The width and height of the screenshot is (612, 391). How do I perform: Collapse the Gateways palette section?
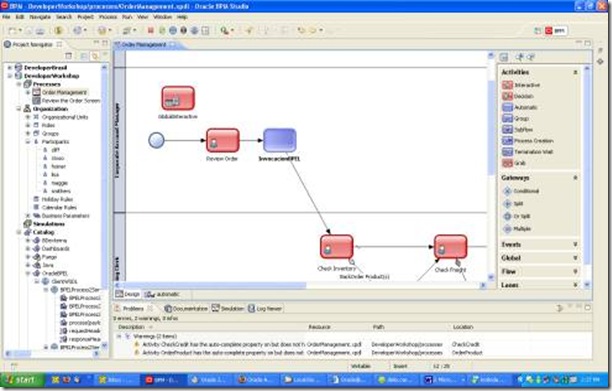[575, 178]
